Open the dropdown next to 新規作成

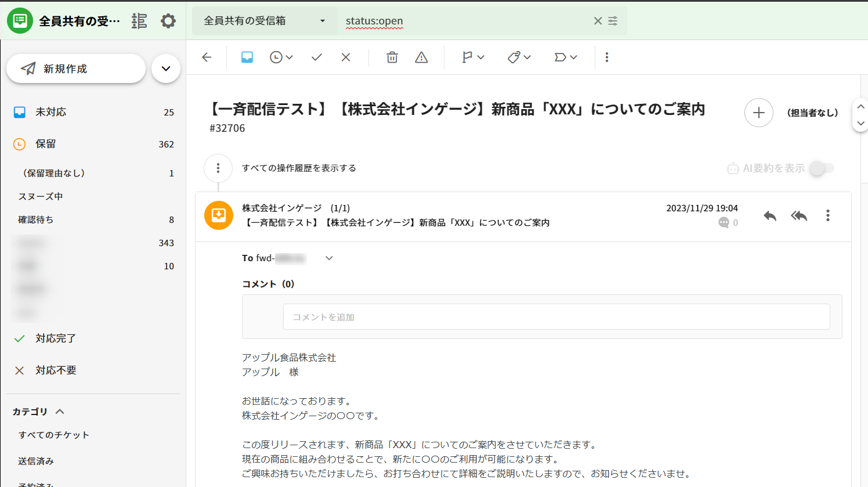pyautogui.click(x=166, y=69)
